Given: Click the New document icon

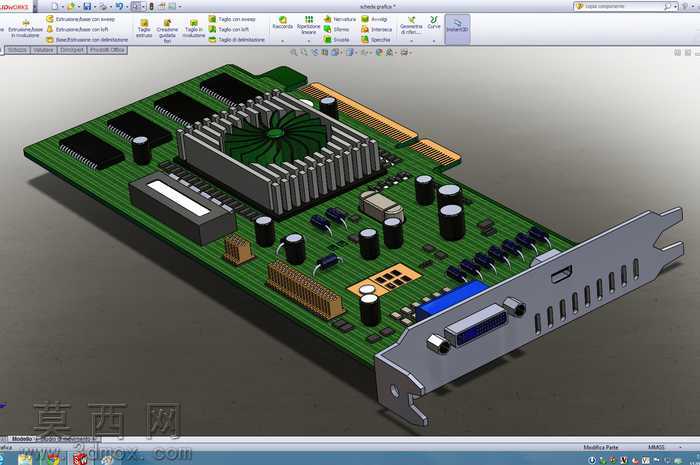Looking at the screenshot, I should coord(54,6).
